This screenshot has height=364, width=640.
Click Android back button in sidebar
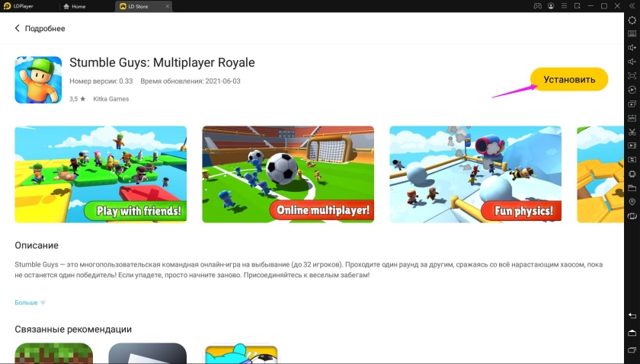pos(632,315)
